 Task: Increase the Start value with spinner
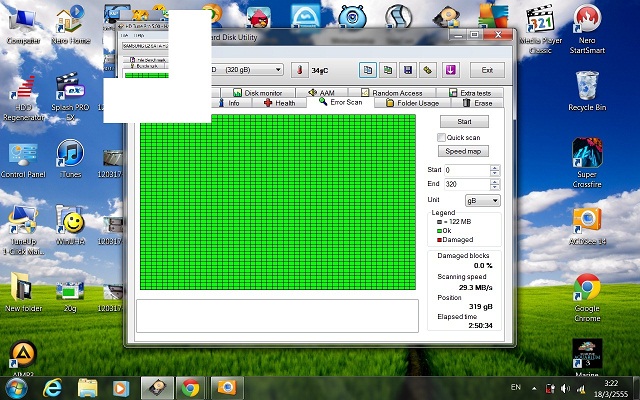[x=495, y=167]
